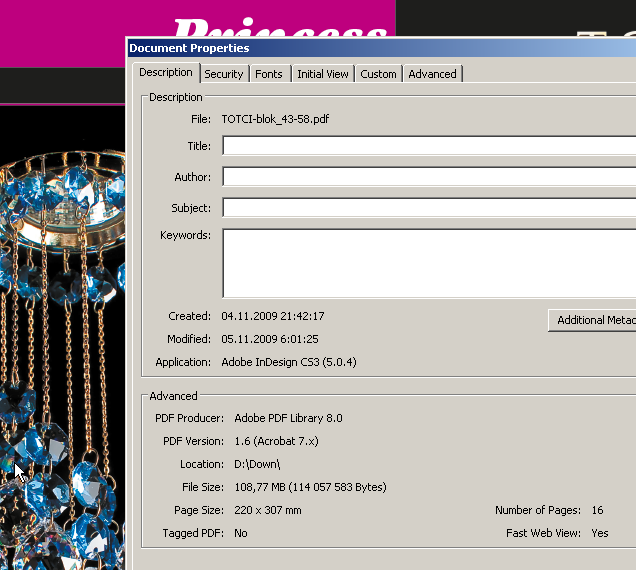This screenshot has width=636, height=570.
Task: Select modified date '05.11.2009 6:01:25'
Action: point(270,339)
